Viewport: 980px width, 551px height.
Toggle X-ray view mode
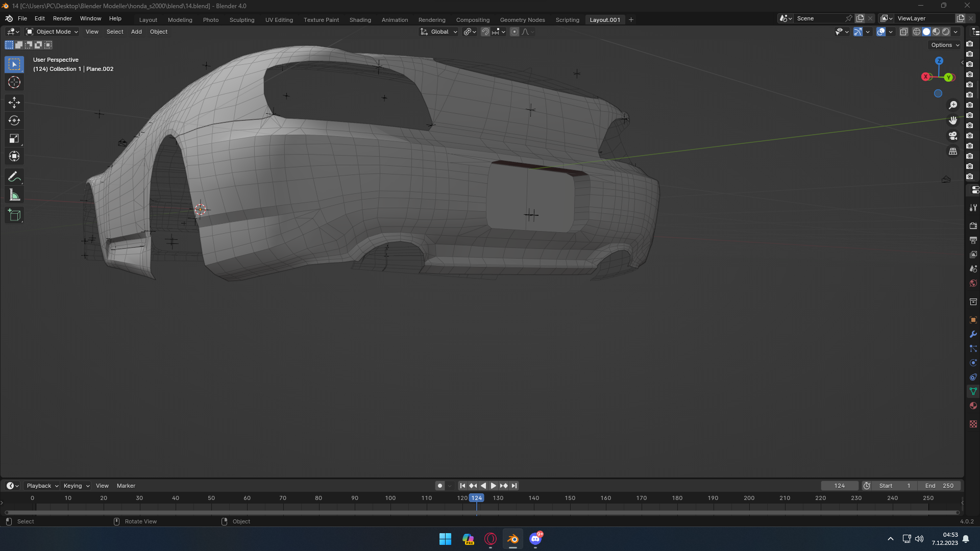pos(903,32)
